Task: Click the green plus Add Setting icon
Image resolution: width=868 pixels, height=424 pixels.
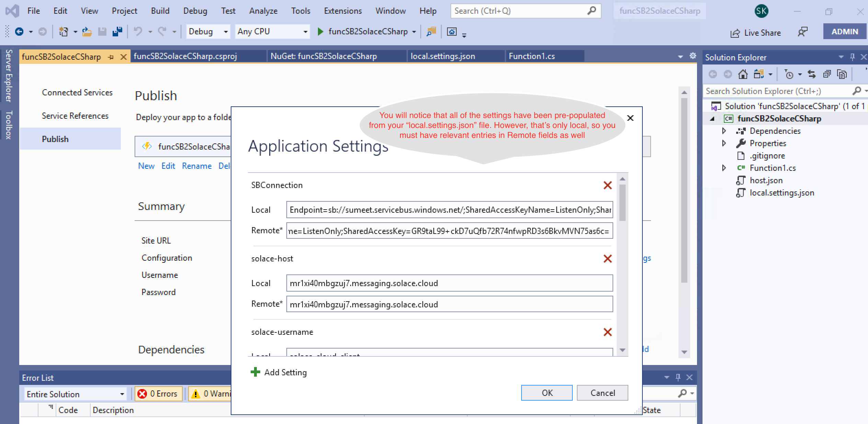Action: (x=255, y=372)
